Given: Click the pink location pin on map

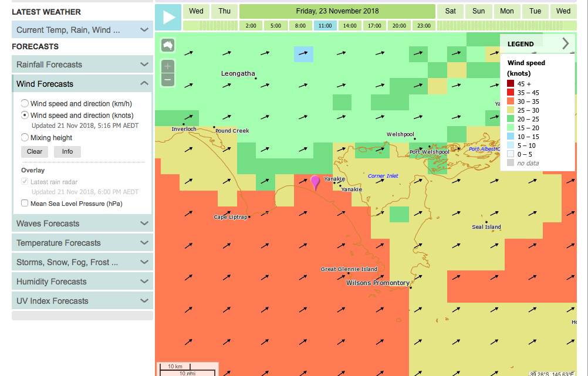Looking at the screenshot, I should [316, 182].
